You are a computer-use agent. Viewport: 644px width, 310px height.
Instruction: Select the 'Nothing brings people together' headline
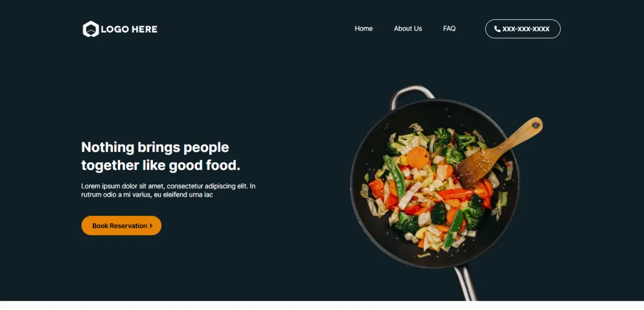[160, 156]
